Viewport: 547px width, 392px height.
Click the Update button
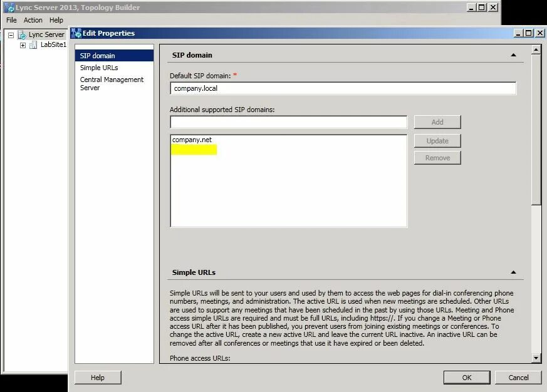coord(437,141)
